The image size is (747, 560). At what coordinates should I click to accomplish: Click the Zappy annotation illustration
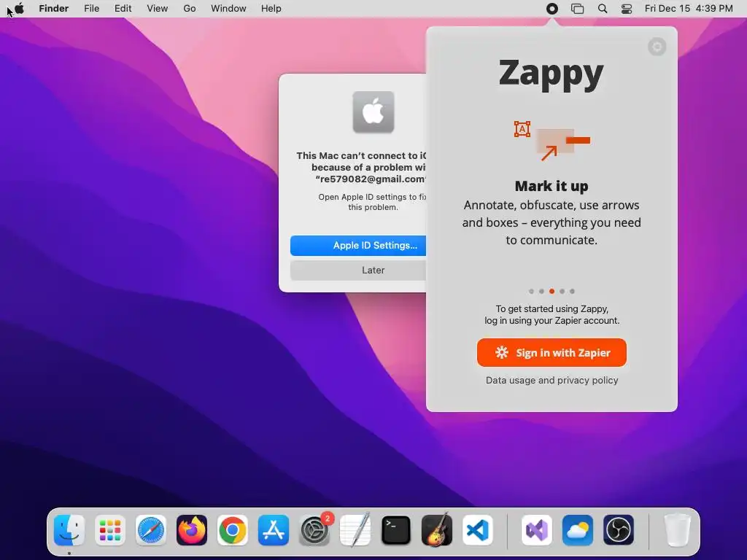pos(551,141)
